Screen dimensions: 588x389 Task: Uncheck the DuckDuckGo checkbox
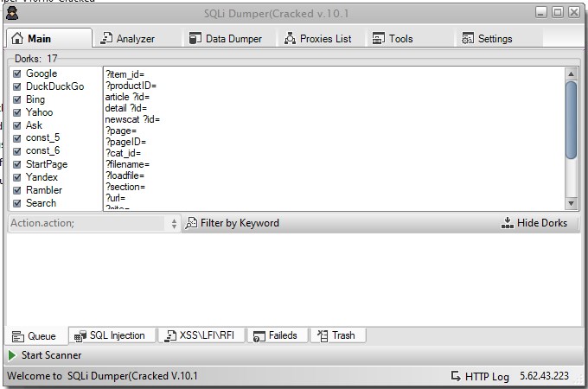click(x=17, y=86)
